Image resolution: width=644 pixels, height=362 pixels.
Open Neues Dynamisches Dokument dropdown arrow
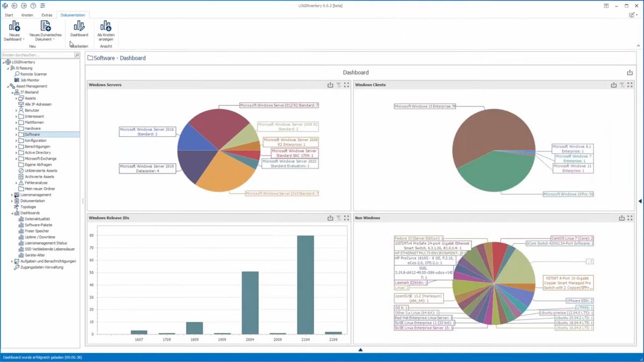point(54,40)
